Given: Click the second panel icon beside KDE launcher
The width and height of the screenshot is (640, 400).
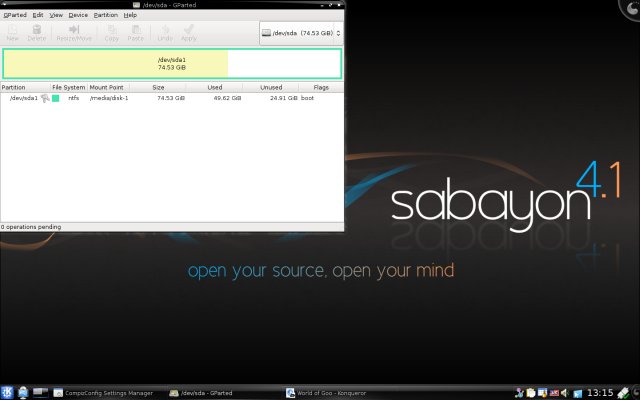Looking at the screenshot, I should (x=23, y=393).
